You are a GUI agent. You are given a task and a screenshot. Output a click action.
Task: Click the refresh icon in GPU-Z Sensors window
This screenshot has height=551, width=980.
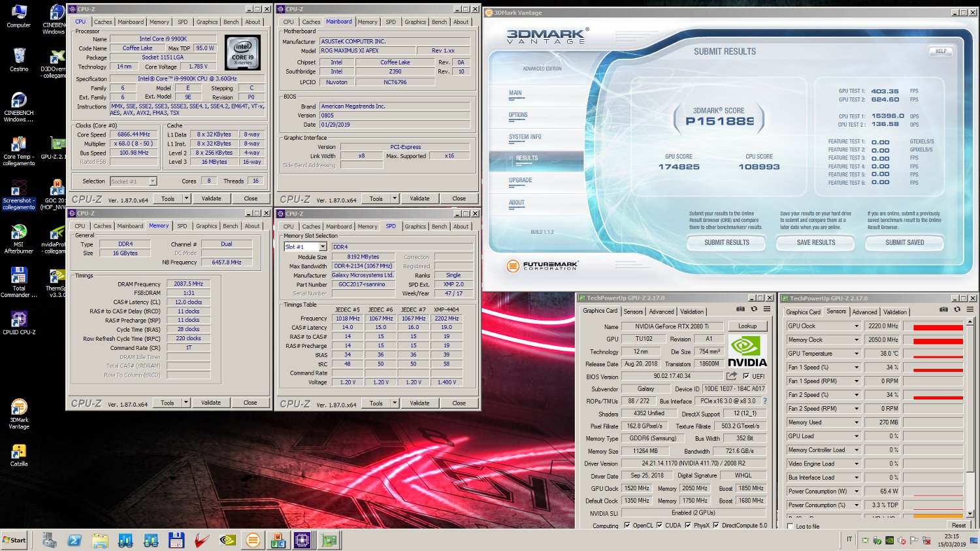click(x=956, y=309)
